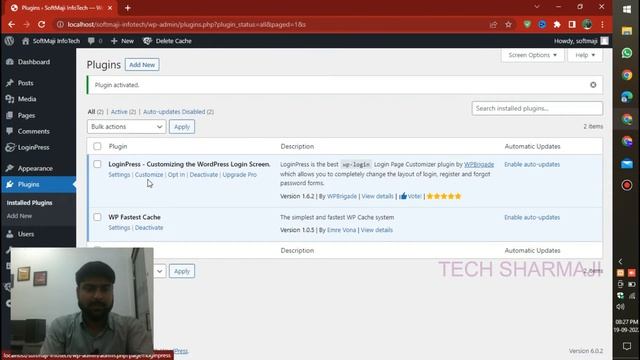Viewport: 640px width, 360px height.
Task: Reload the page with refresh icon
Action: [42, 24]
